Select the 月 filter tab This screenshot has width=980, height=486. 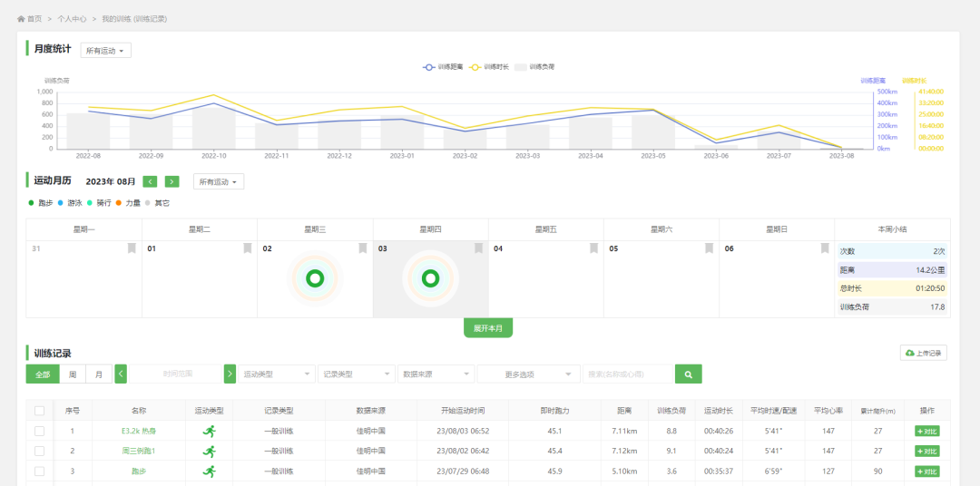pyautogui.click(x=99, y=374)
